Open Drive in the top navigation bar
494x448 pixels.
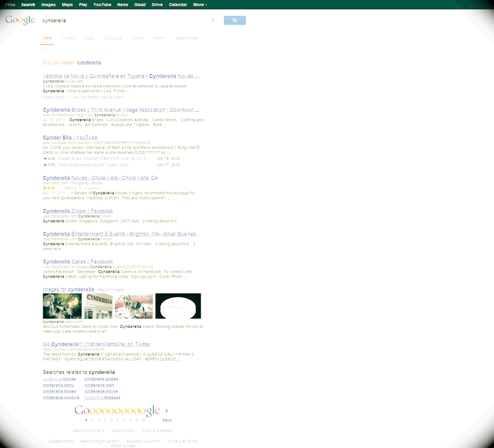point(157,5)
